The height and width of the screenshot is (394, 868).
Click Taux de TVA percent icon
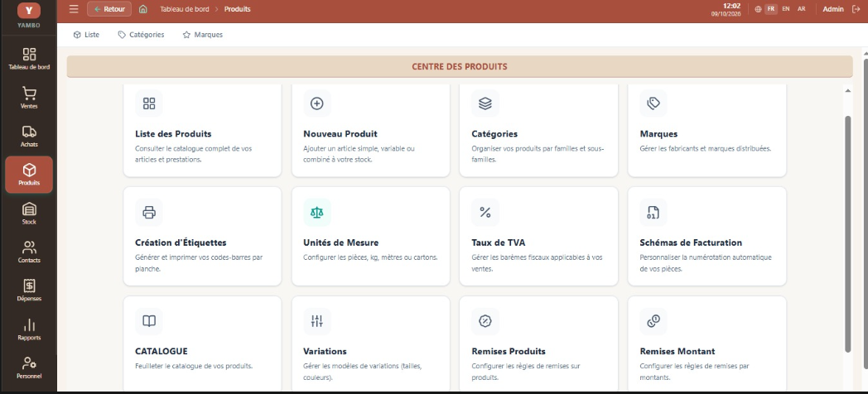click(485, 213)
